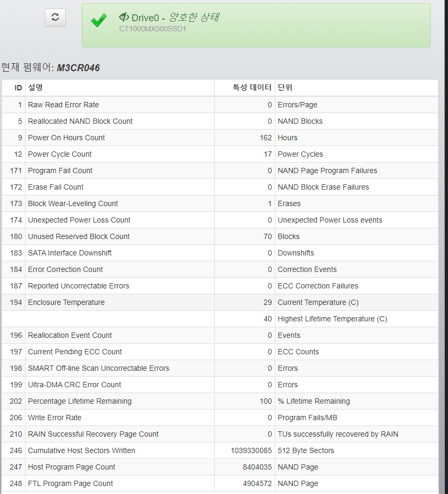
Task: Select Unused Reserved Block Count row
Action: click(x=219, y=236)
